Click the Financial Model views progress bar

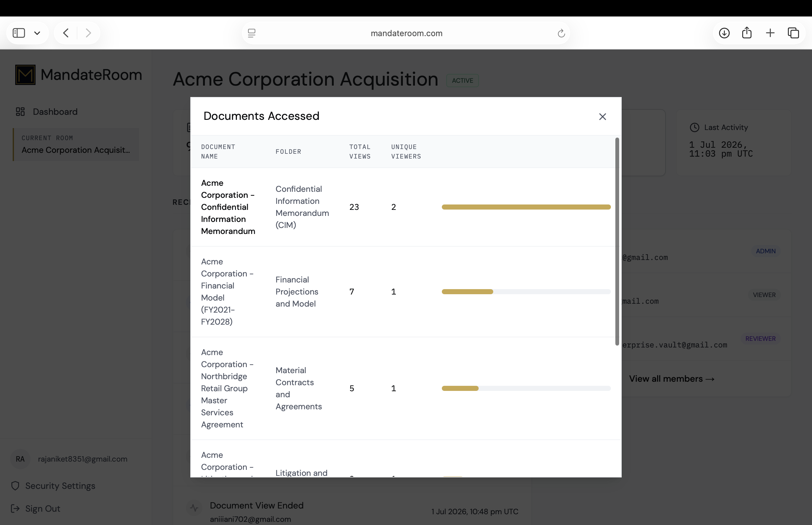tap(526, 291)
